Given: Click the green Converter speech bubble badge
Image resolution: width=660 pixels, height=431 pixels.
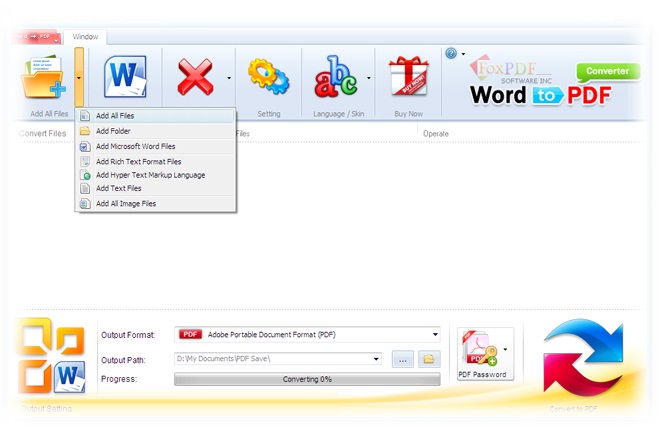Looking at the screenshot, I should coord(608,72).
